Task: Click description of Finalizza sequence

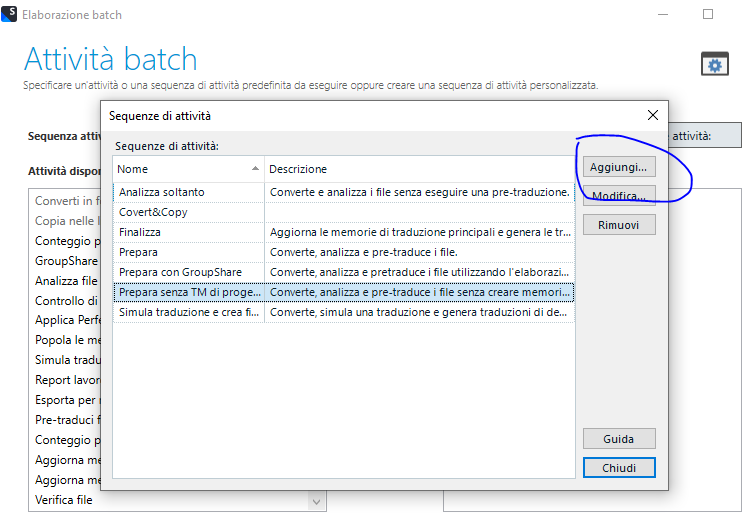Action: (420, 232)
